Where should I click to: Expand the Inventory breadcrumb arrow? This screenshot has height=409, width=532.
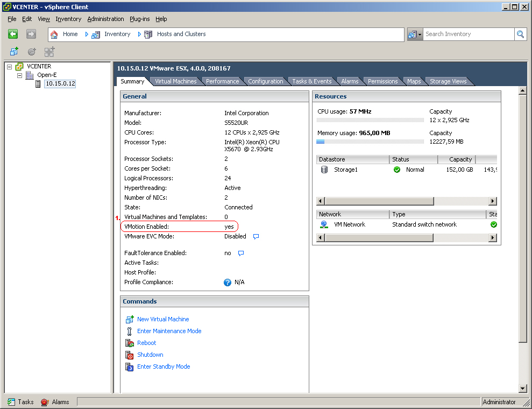(139, 34)
